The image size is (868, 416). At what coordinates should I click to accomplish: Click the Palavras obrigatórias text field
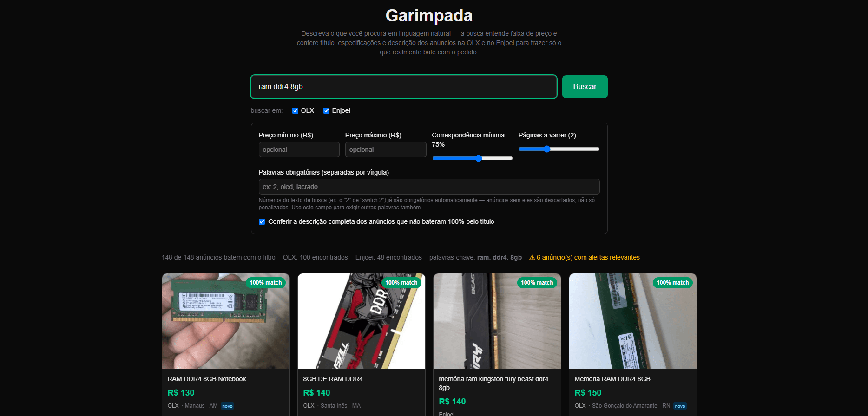click(x=429, y=187)
